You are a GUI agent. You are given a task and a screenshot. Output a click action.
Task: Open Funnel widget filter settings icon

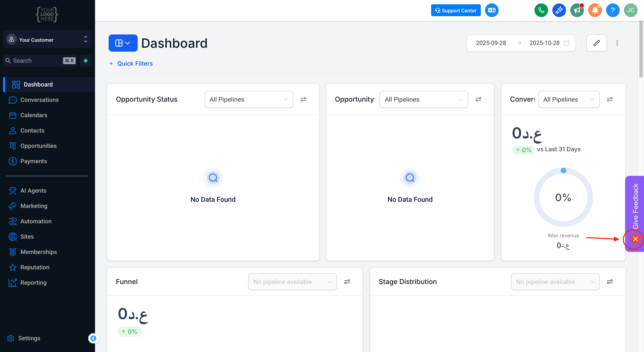pyautogui.click(x=347, y=282)
